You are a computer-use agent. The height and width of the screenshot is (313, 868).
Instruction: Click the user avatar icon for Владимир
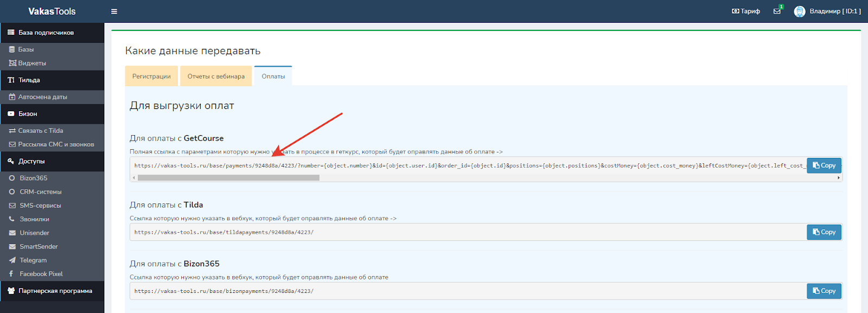point(799,11)
